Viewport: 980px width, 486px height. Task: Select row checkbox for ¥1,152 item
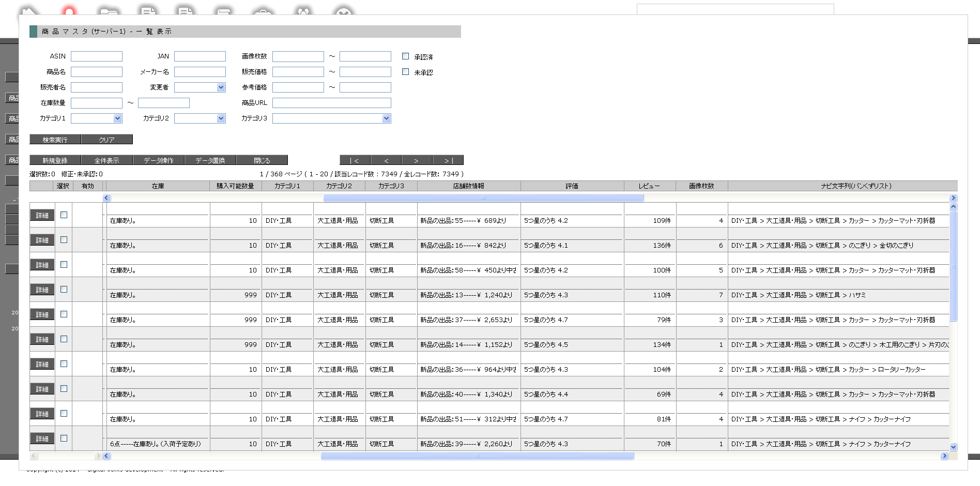pos(64,339)
